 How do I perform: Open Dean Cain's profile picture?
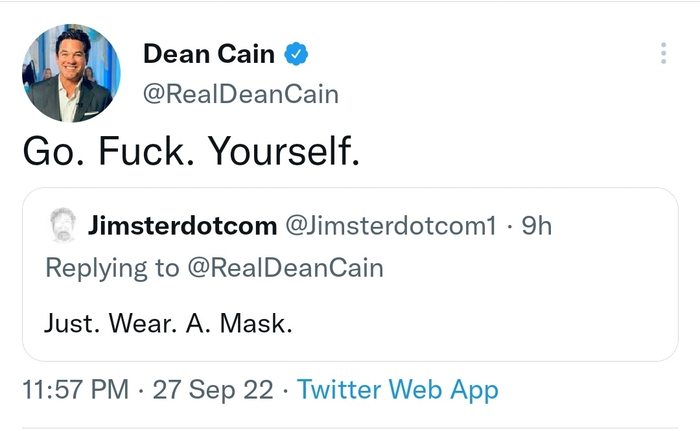click(x=71, y=73)
